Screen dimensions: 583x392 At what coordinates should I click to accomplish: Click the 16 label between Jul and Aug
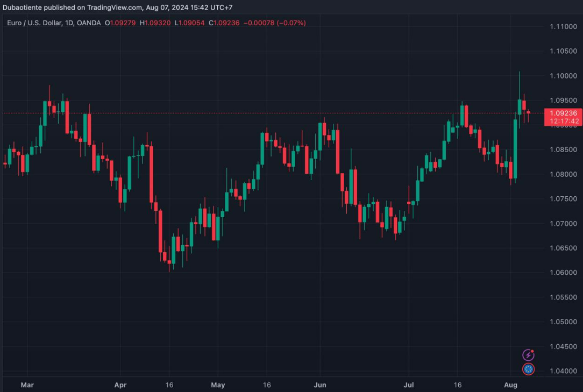coord(457,385)
